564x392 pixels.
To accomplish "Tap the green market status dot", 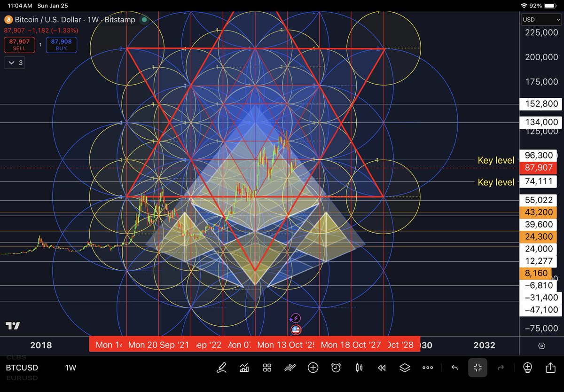I will (x=144, y=20).
